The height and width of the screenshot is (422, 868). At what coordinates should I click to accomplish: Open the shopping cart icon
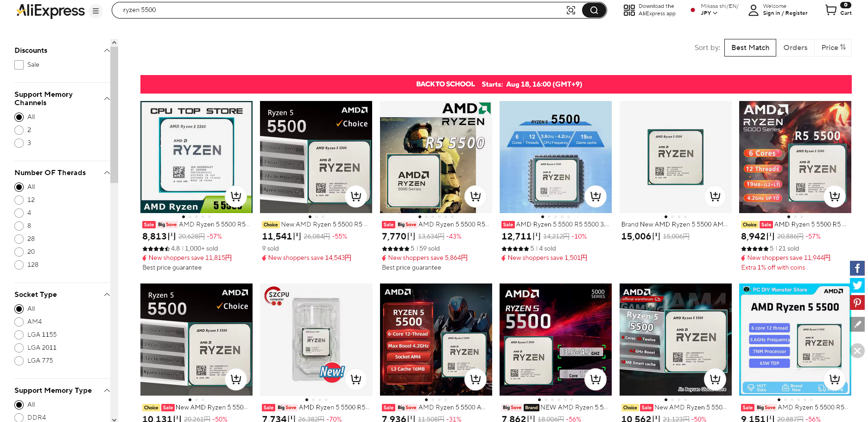[x=831, y=10]
